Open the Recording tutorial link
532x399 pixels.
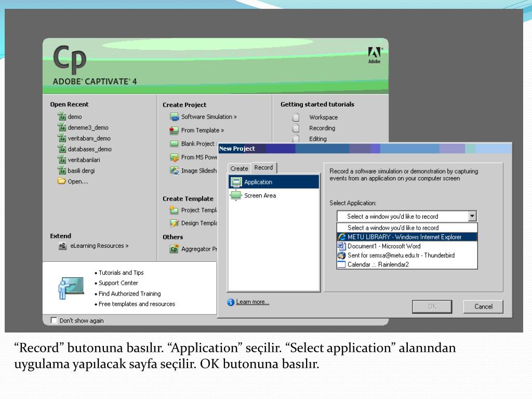coord(322,128)
